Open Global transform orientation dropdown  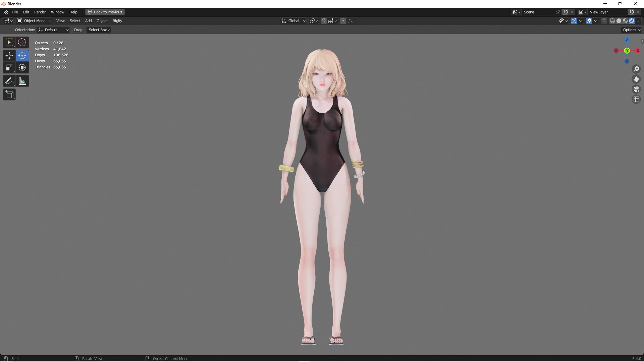(293, 21)
